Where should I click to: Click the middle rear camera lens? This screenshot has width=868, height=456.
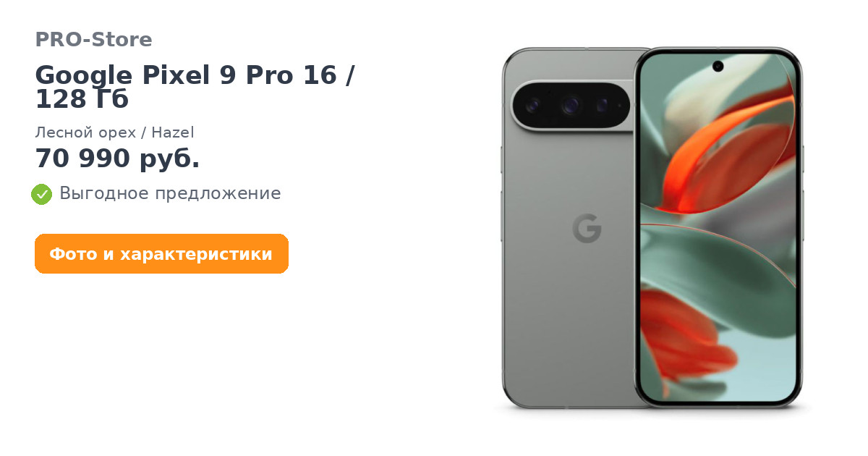pos(571,106)
